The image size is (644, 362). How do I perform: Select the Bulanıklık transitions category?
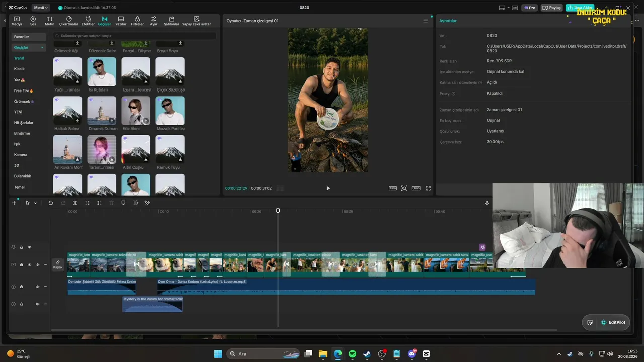[23, 176]
